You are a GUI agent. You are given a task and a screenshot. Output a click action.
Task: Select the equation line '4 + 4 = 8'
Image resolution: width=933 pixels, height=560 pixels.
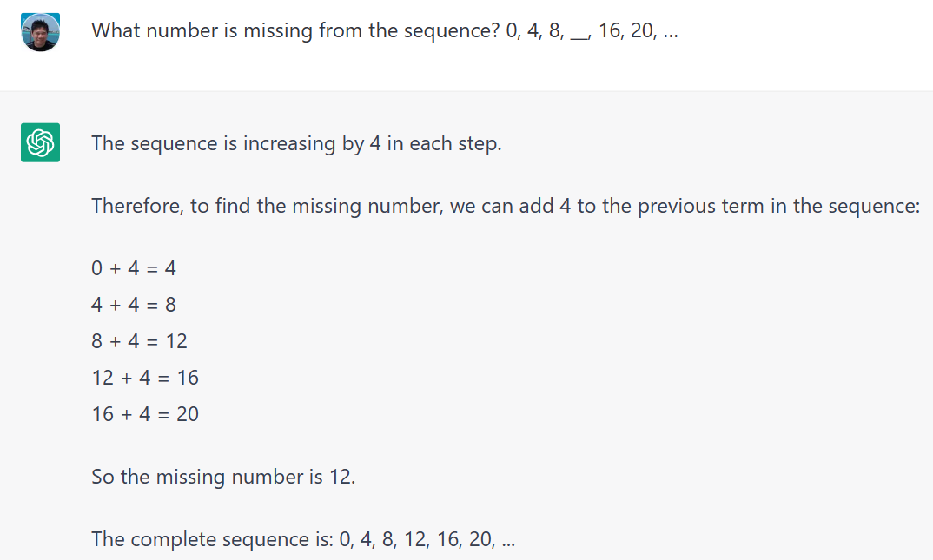134,305
